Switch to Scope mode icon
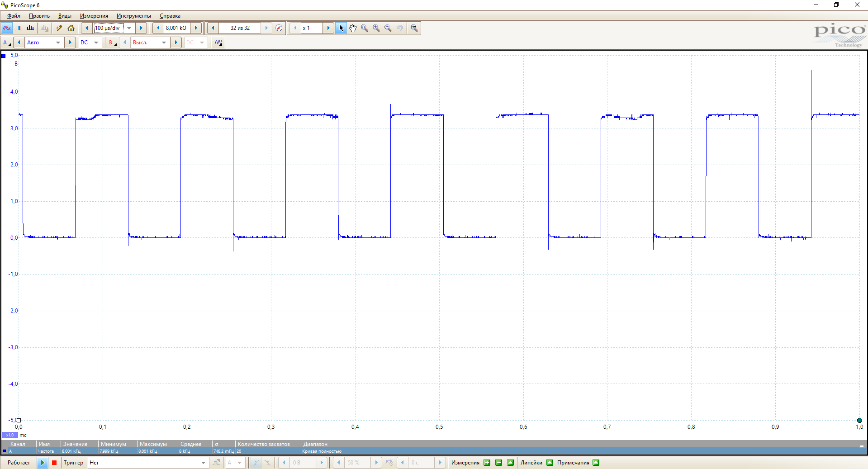This screenshot has height=469, width=868. pyautogui.click(x=7, y=28)
